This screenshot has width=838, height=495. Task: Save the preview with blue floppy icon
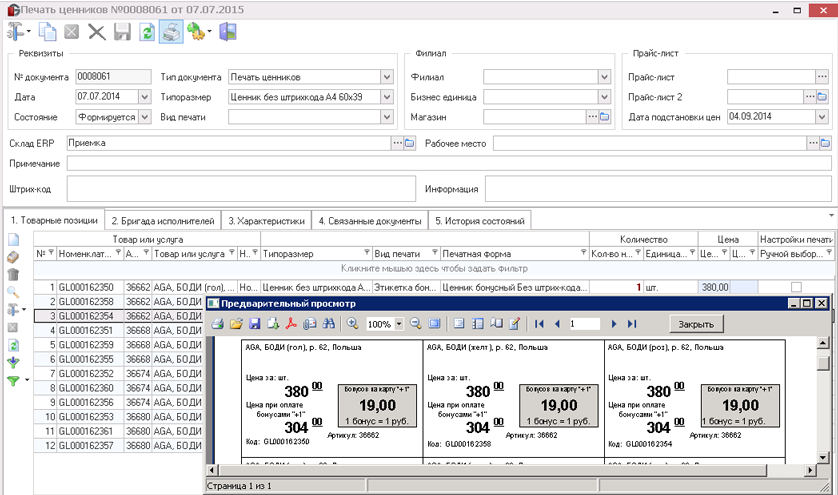tap(254, 324)
